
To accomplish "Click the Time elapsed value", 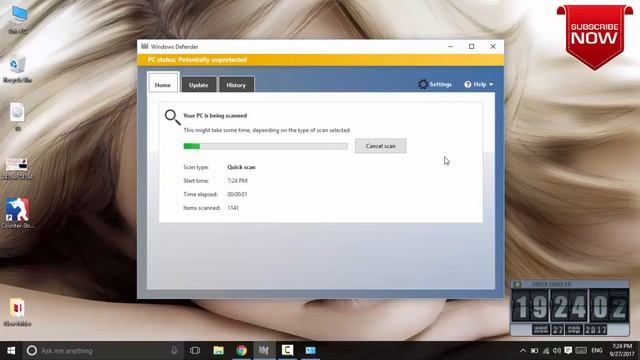I will 237,194.
